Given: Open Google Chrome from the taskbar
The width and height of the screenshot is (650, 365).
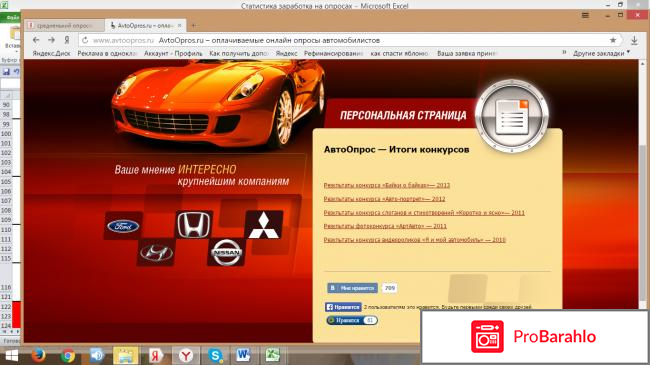Looking at the screenshot, I should point(68,355).
